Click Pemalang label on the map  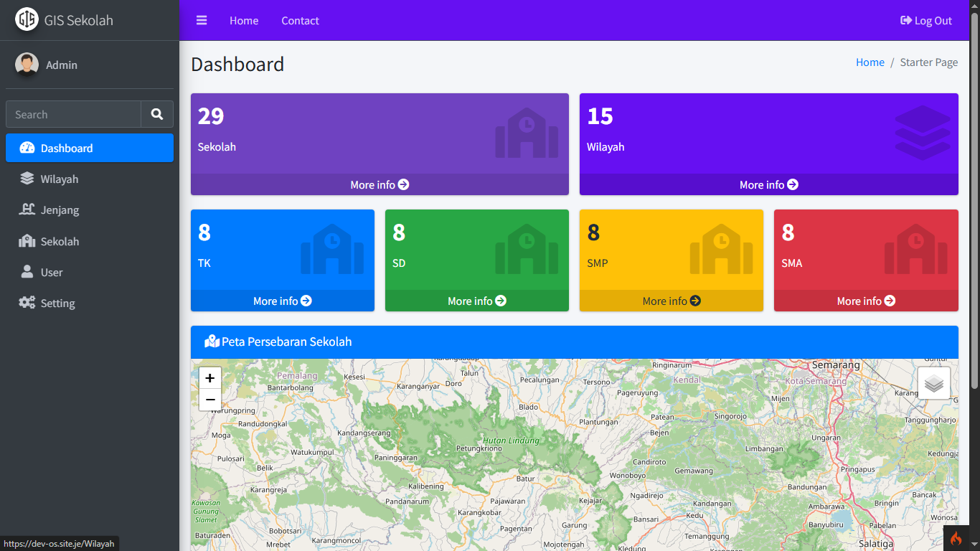tap(297, 375)
